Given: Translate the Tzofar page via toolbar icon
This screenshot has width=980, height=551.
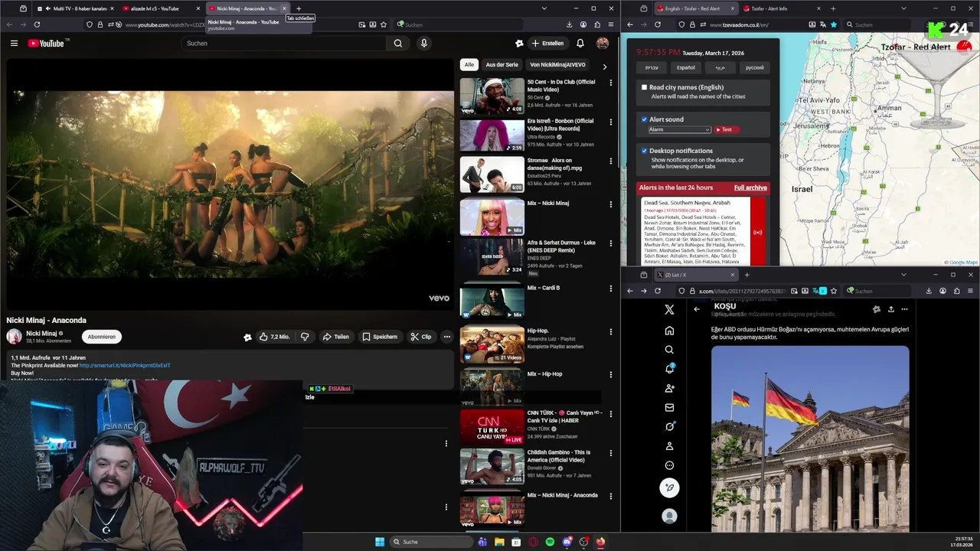Looking at the screenshot, I should (823, 24).
